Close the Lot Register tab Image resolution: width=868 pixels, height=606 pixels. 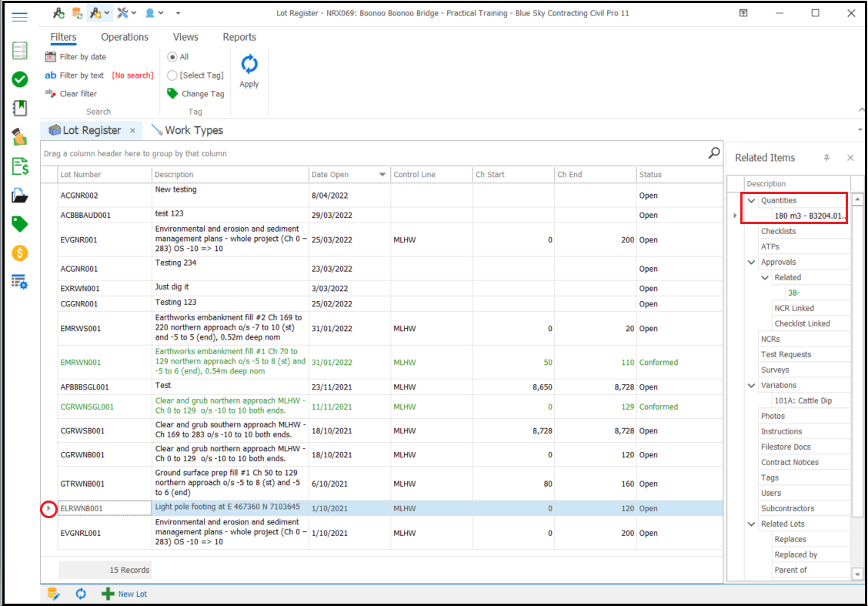pos(132,131)
